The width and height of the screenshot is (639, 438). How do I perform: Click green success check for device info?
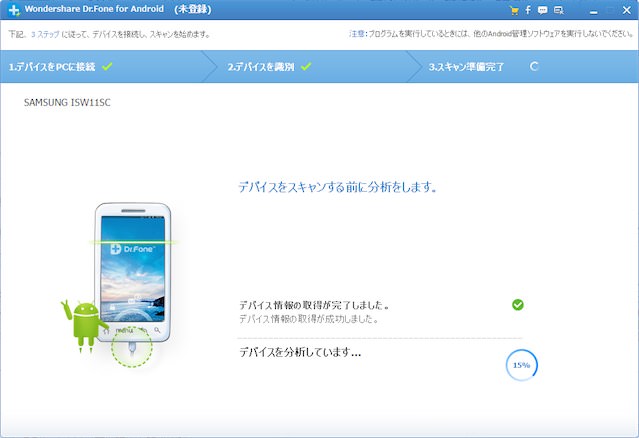(518, 304)
